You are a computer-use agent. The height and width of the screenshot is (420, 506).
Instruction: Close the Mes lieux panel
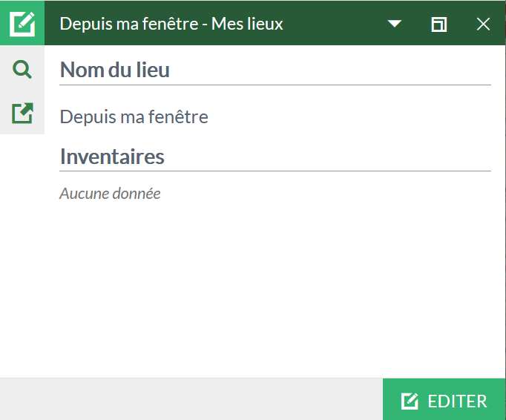pos(483,24)
